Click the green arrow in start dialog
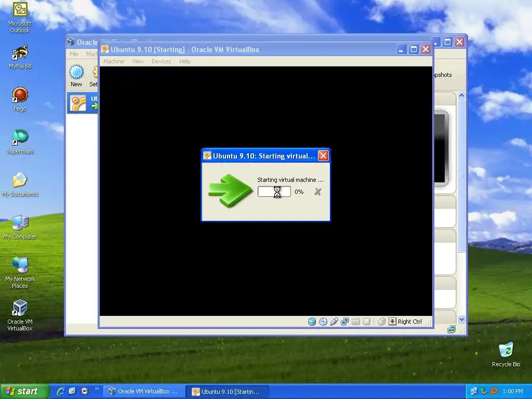The image size is (532, 399). pos(230,190)
